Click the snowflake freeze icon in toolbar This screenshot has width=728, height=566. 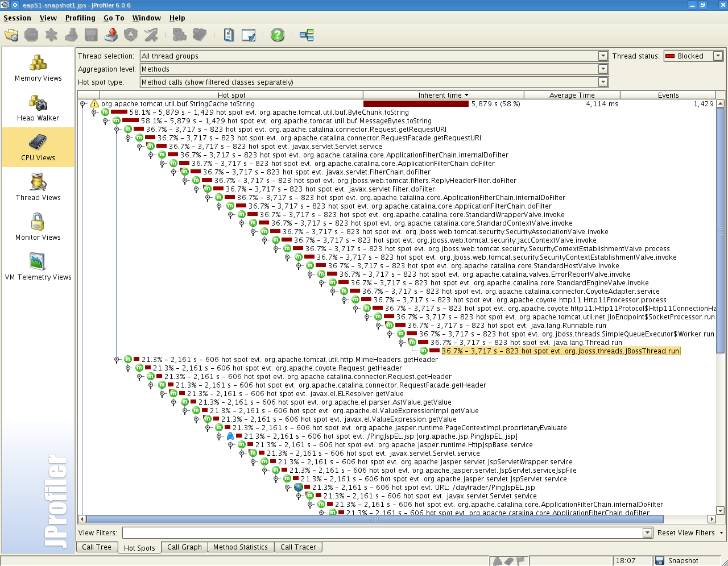[x=51, y=35]
